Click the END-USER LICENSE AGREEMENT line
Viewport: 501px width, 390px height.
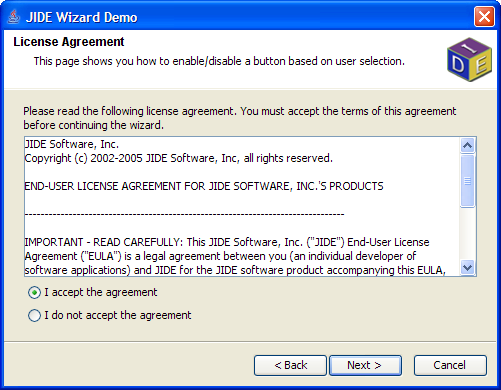coord(204,186)
